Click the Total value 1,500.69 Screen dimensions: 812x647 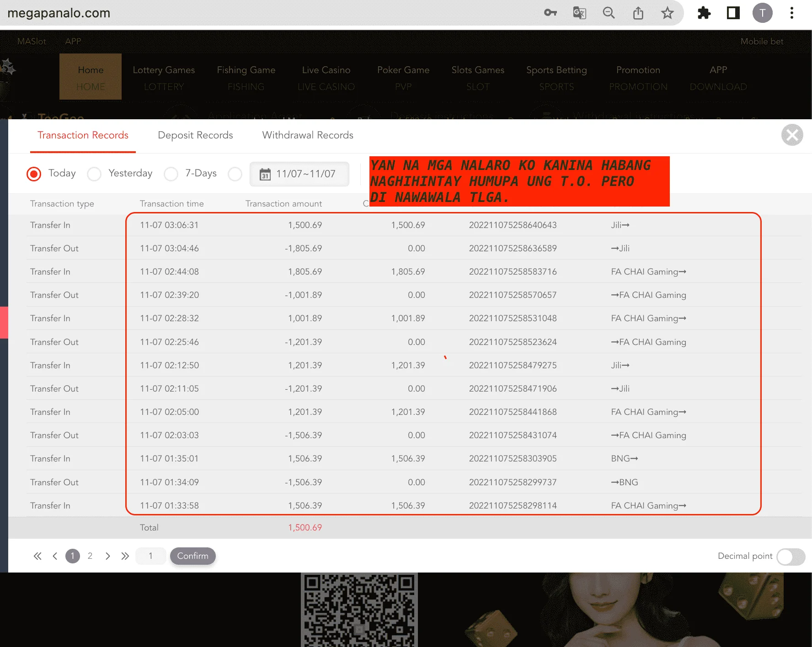pos(305,528)
